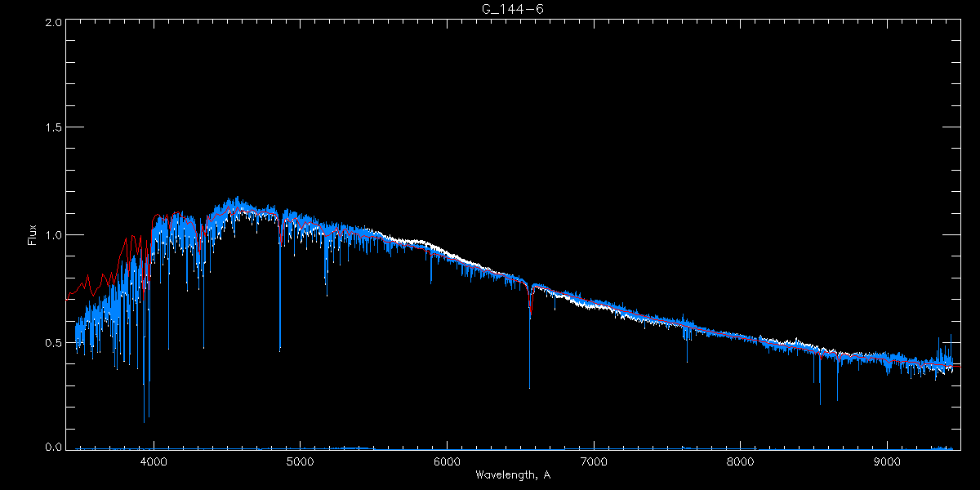Select the 8000 wavelength tick label
The width and height of the screenshot is (980, 490).
(741, 461)
